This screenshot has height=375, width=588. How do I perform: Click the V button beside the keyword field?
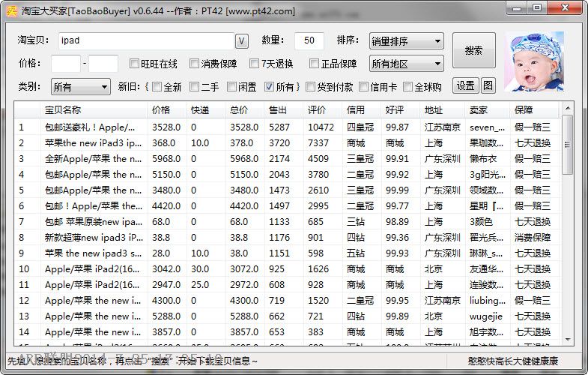pyautogui.click(x=242, y=40)
